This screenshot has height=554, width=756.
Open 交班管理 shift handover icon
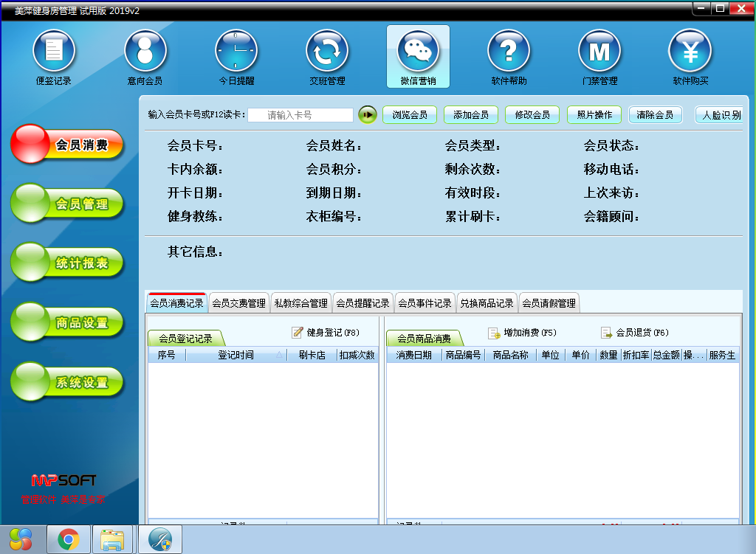coord(327,52)
